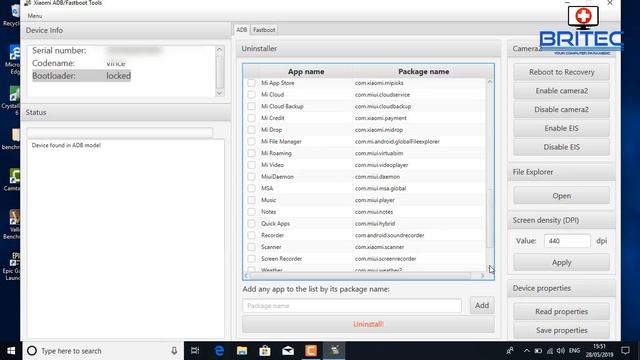Click app list horizontal scroll right arrow

click(x=482, y=276)
